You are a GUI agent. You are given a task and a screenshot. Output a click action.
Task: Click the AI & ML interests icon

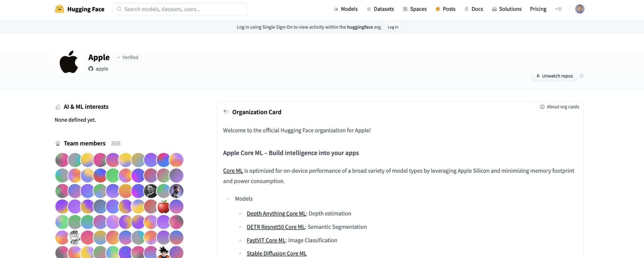tap(58, 107)
